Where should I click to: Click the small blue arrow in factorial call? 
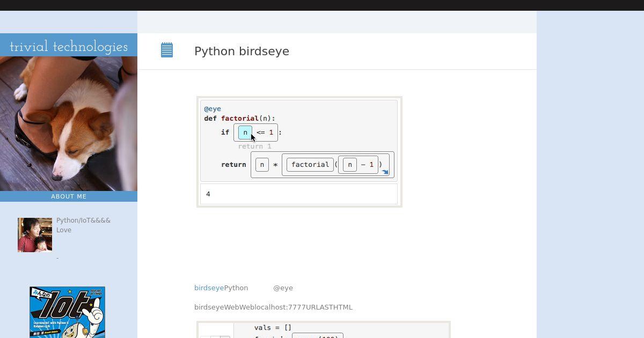click(x=385, y=172)
